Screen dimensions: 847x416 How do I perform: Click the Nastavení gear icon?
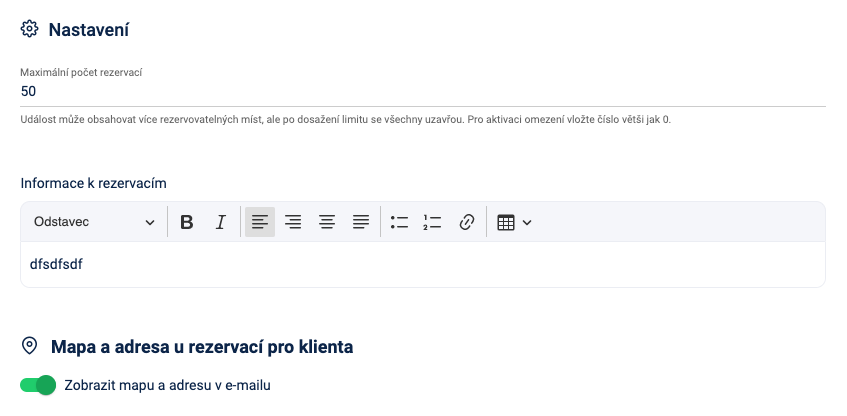pyautogui.click(x=29, y=29)
